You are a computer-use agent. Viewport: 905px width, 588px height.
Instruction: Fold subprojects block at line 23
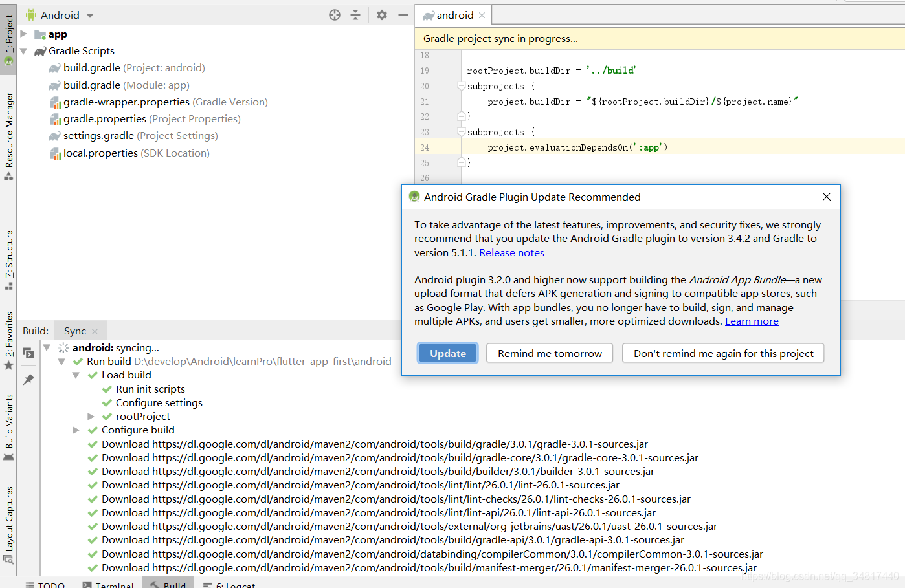coord(461,132)
